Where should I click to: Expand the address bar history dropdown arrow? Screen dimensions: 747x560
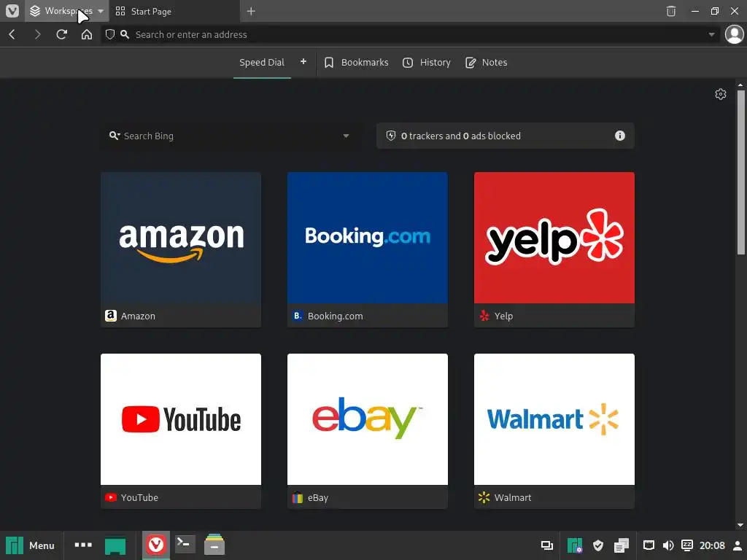coord(711,34)
